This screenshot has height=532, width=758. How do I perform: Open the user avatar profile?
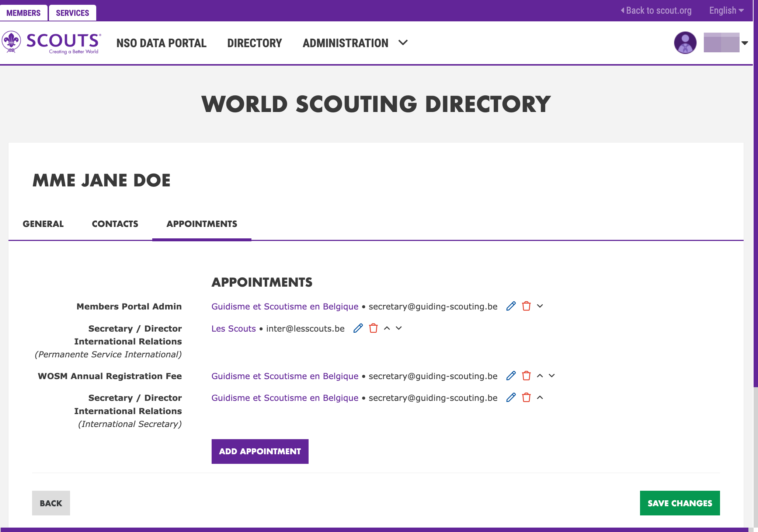[685, 43]
